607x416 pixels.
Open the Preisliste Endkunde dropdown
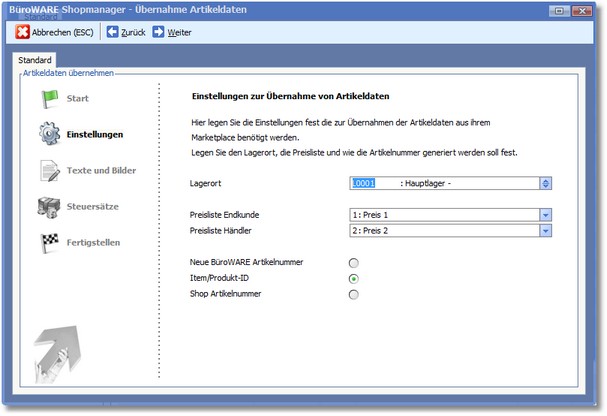point(545,215)
